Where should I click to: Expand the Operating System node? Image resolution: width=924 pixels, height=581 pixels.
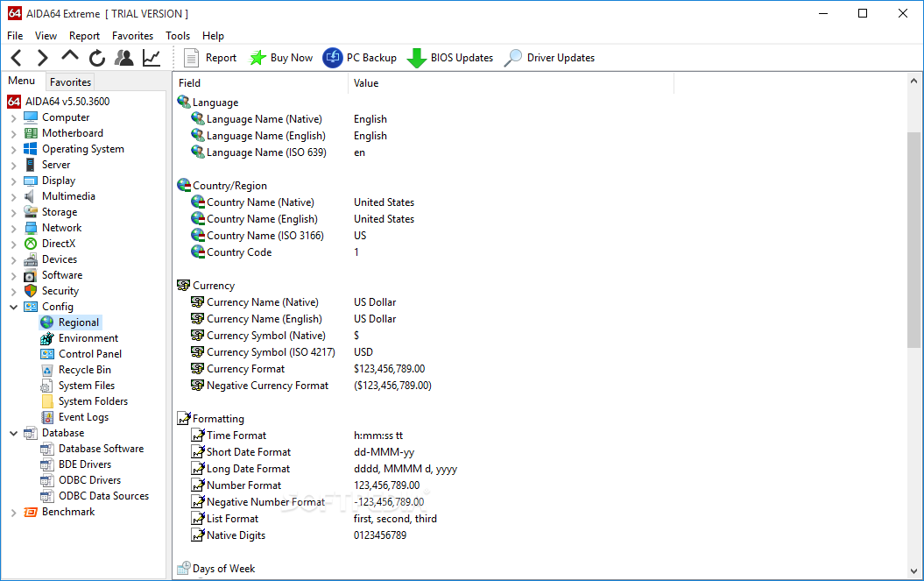point(13,150)
